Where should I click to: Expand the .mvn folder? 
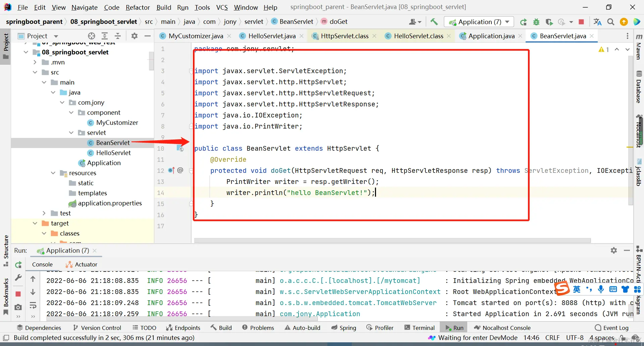[x=35, y=62]
